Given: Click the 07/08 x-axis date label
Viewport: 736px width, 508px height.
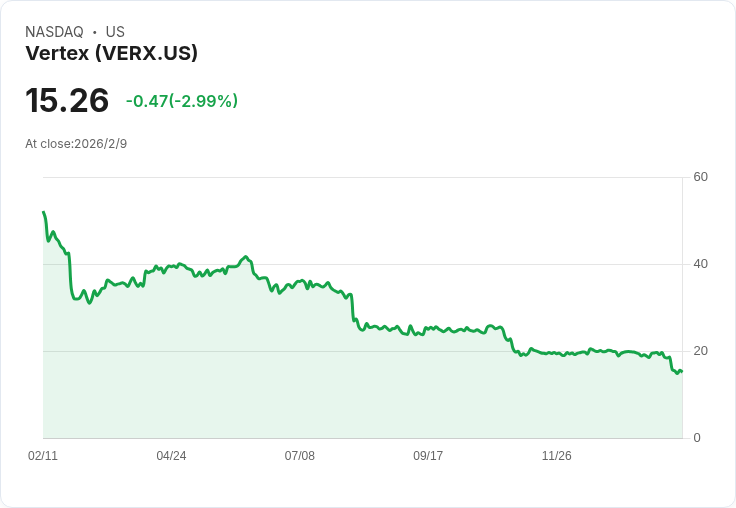Looking at the screenshot, I should point(299,455).
